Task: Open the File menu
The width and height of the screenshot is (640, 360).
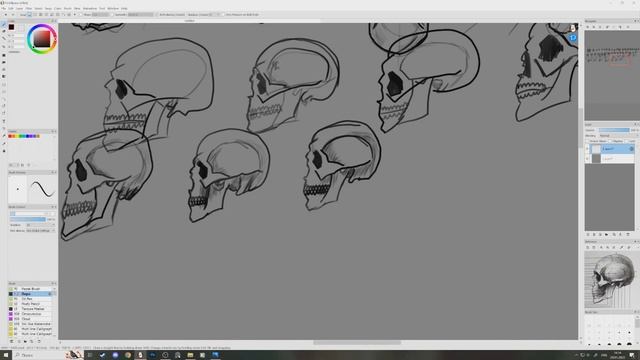Action: click(4, 8)
